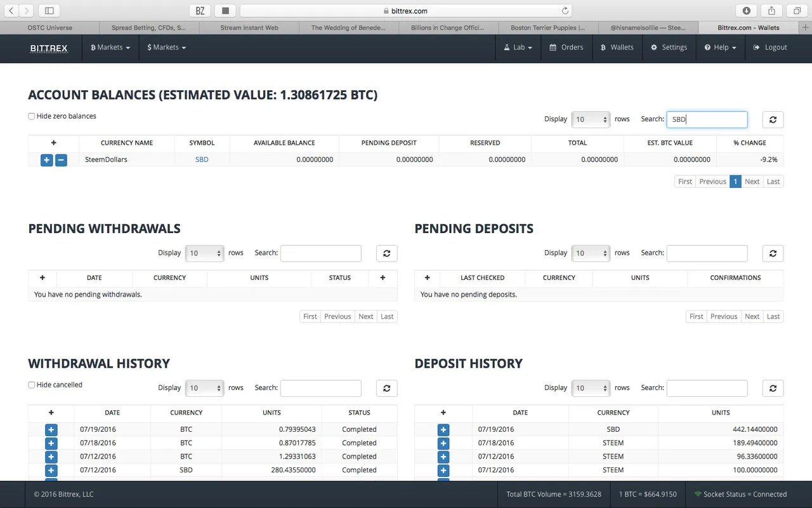
Task: Click the Pending Withdrawals search field
Action: tap(320, 253)
